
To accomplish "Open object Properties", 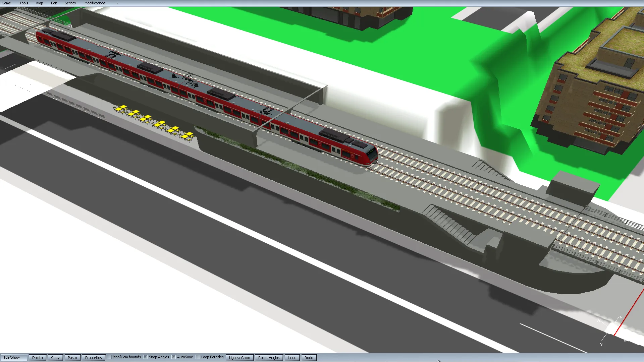I will pyautogui.click(x=93, y=358).
